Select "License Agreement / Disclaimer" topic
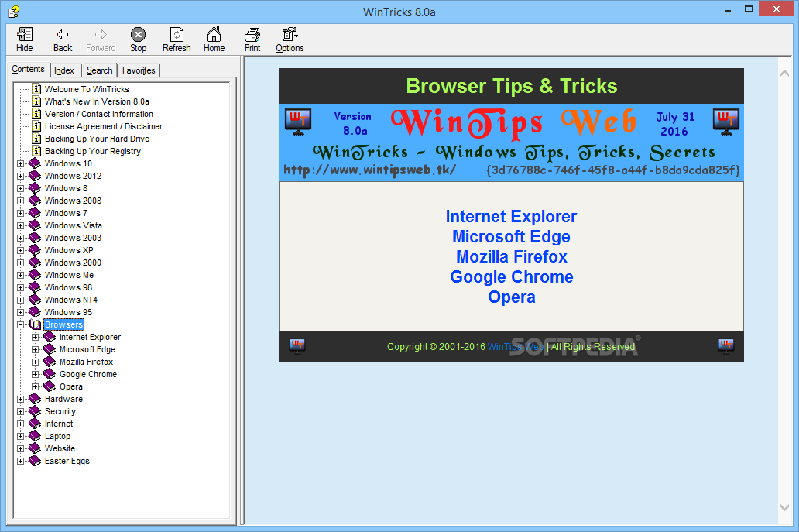799x532 pixels. tap(104, 126)
